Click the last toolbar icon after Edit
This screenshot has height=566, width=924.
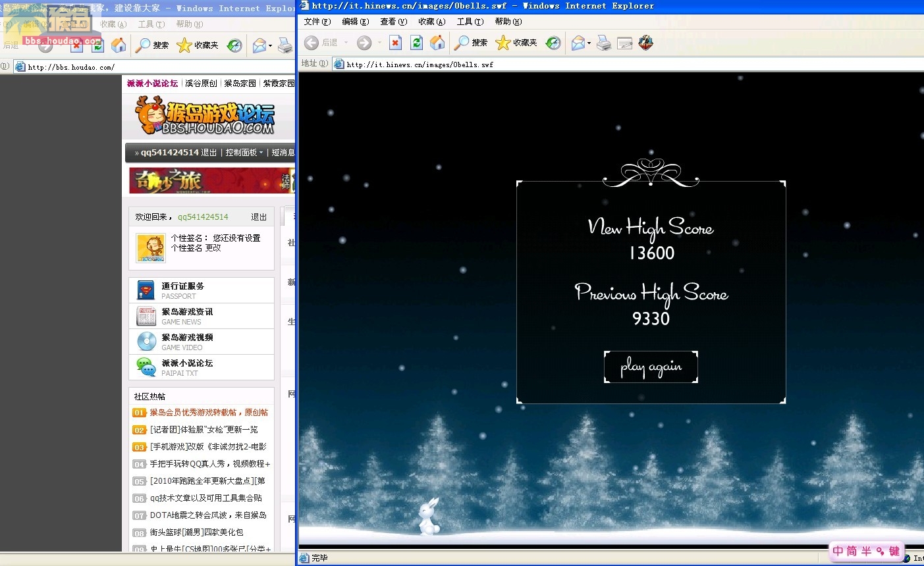pos(646,43)
